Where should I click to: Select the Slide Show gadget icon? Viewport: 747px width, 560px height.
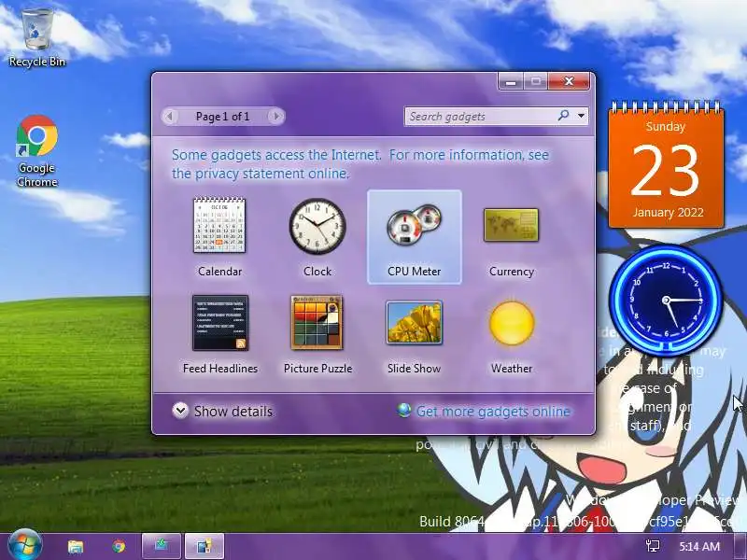pos(414,322)
